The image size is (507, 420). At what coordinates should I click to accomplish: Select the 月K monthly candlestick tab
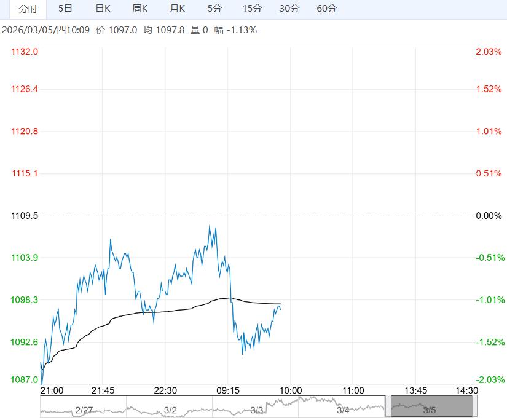click(x=177, y=9)
